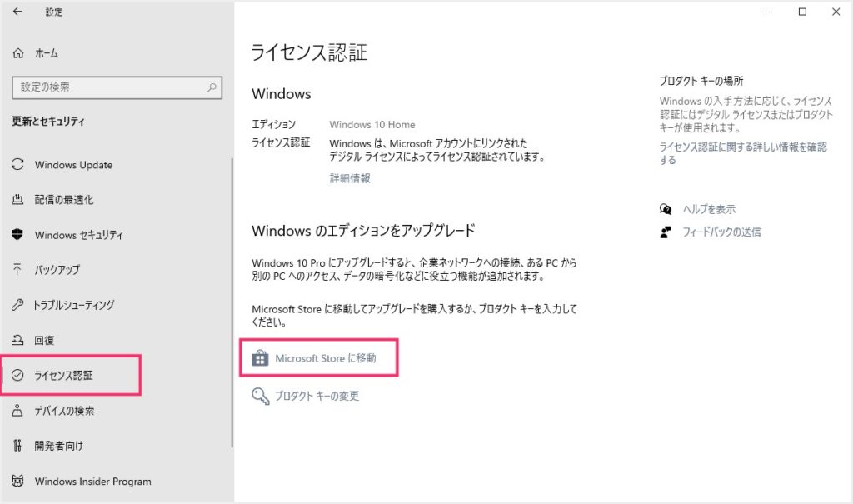Click the ヘルプを表示 chat bubble icon
853x504 pixels.
[x=666, y=209]
